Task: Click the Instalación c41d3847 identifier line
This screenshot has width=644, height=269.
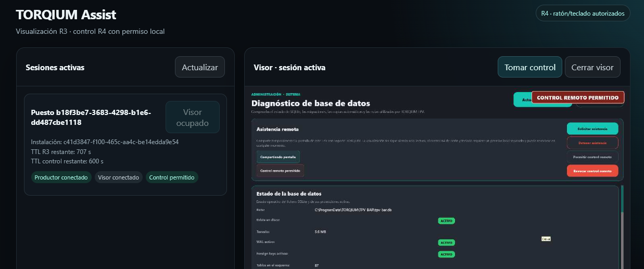Action: 105,142
